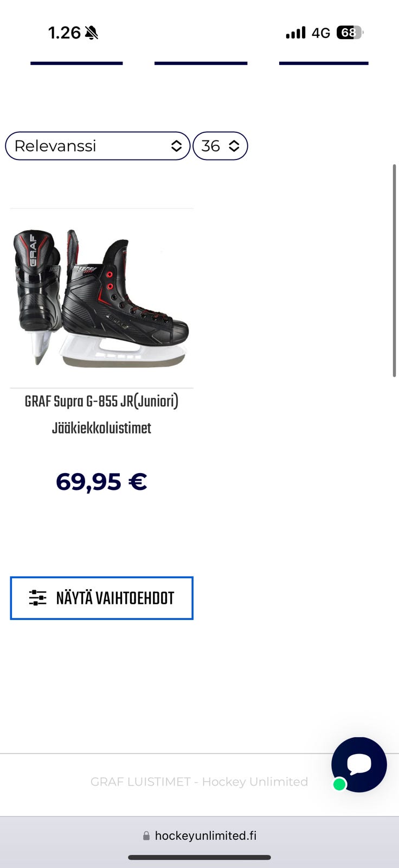Click the GRAF LUISTIMET footer text
The height and width of the screenshot is (868, 399).
pos(199,782)
